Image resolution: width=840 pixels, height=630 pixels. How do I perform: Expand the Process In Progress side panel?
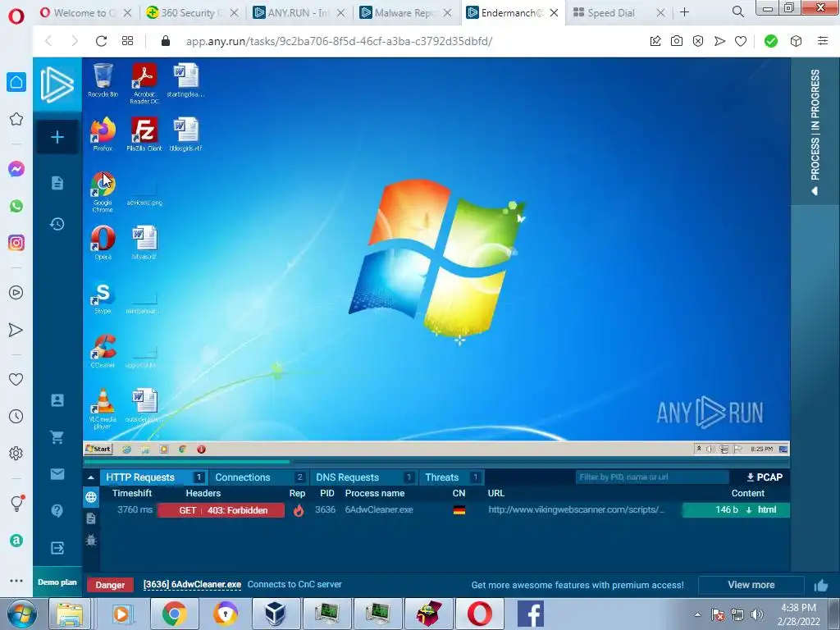pos(815,132)
